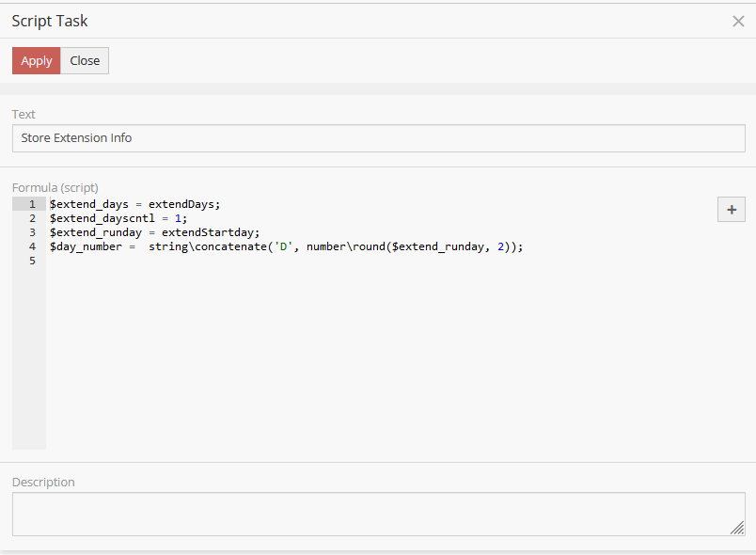Grab the Description box resize handle
Image resolution: width=756 pixels, height=555 pixels.
[737, 529]
